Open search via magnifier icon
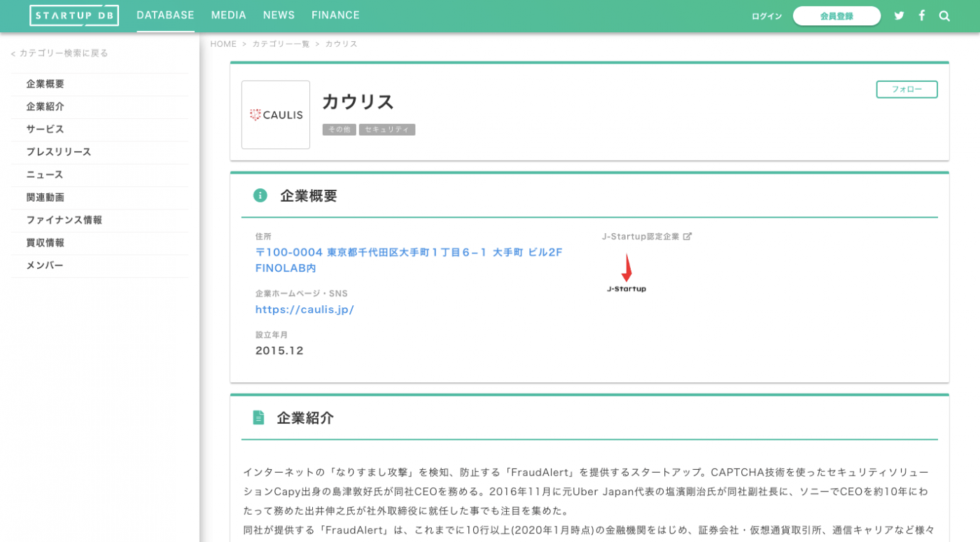Screen dimensions: 980x542 944,15
